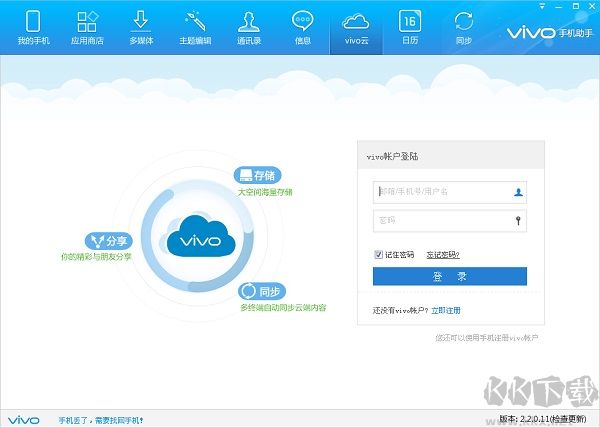This screenshot has width=600, height=428.
Task: Click the vivo logo in status bar
Action: tap(23, 420)
